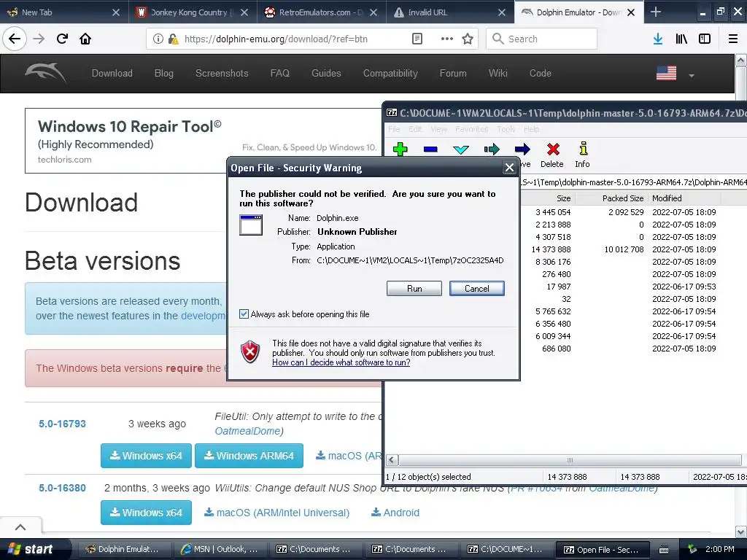Screen dimensions: 747x560
Task: Switch to Donkey Kong Country tab
Action: (193, 12)
